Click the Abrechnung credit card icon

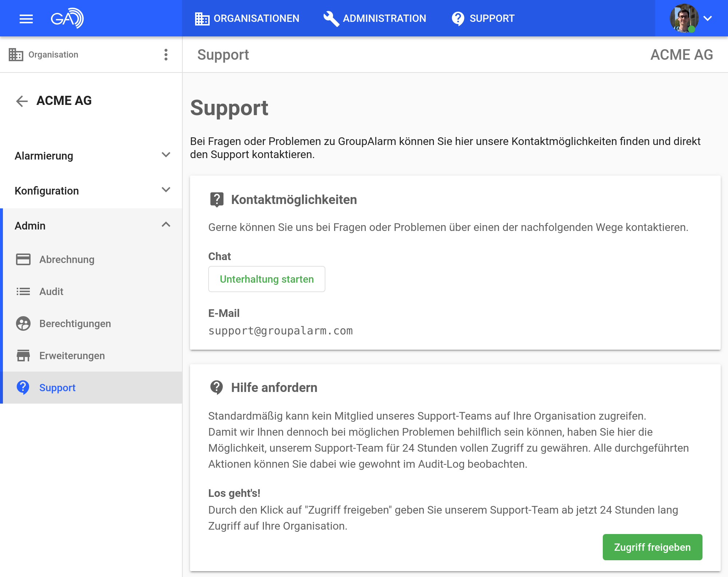(x=23, y=259)
